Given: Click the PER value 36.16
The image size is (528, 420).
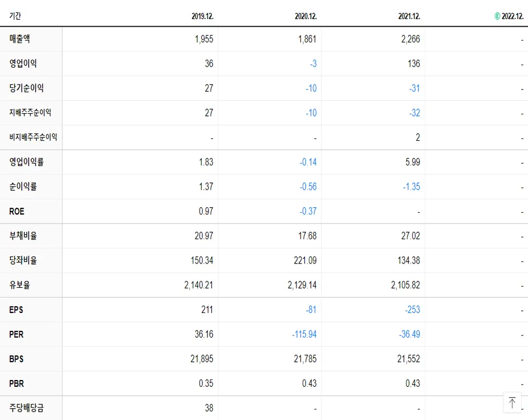Looking at the screenshot, I should click(x=204, y=334).
